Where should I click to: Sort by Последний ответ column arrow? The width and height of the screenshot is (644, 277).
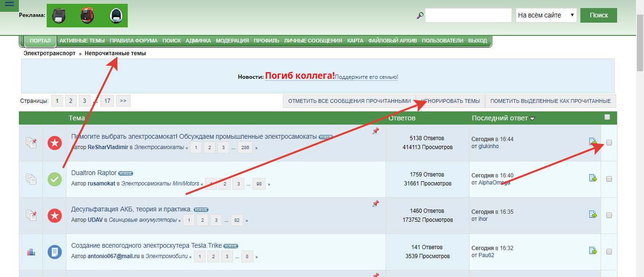pos(532,118)
